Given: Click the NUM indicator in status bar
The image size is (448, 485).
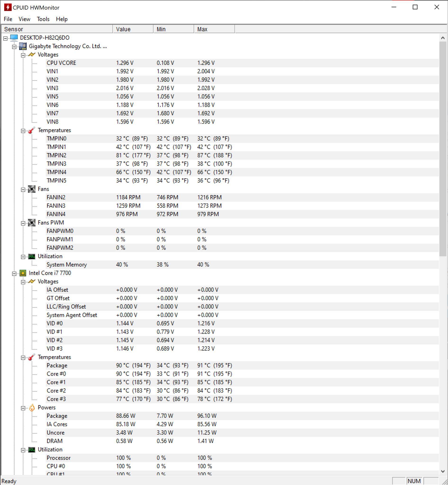Looking at the screenshot, I should (x=414, y=481).
